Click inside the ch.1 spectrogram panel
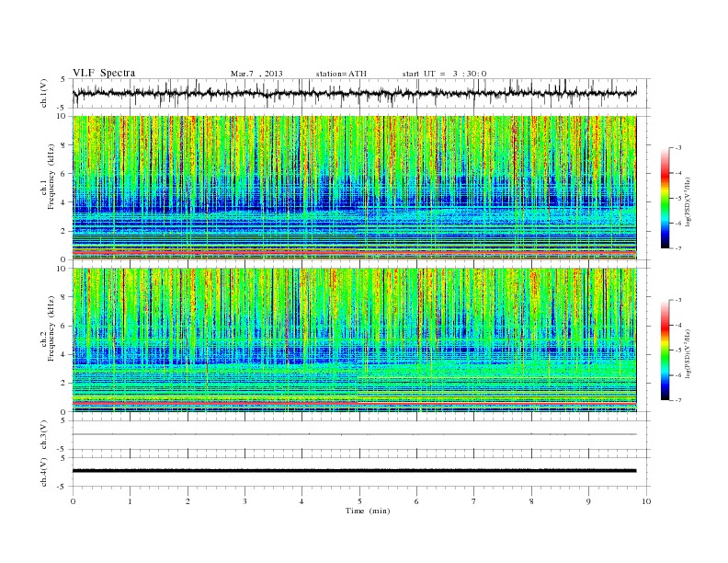728x563 pixels. [354, 188]
